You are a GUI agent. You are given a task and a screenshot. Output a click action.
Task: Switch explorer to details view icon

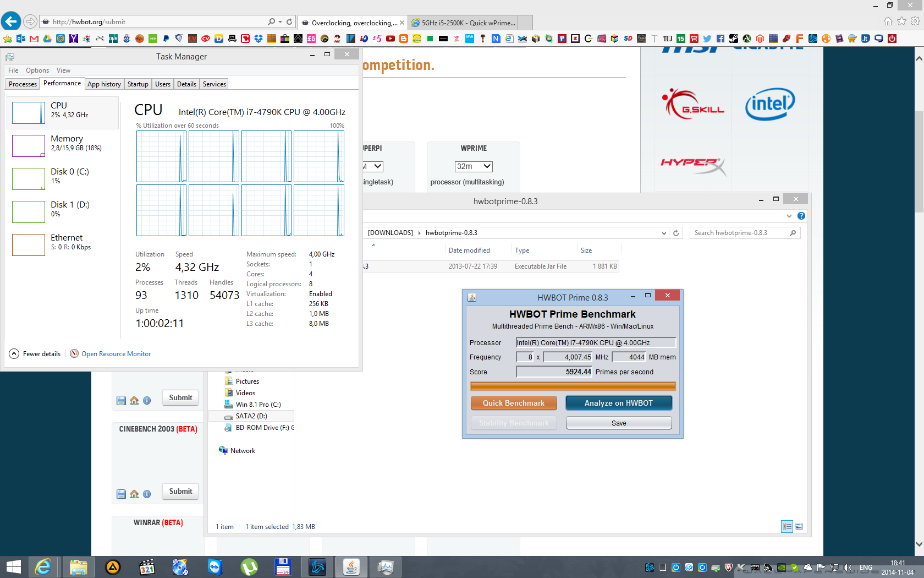point(787,527)
